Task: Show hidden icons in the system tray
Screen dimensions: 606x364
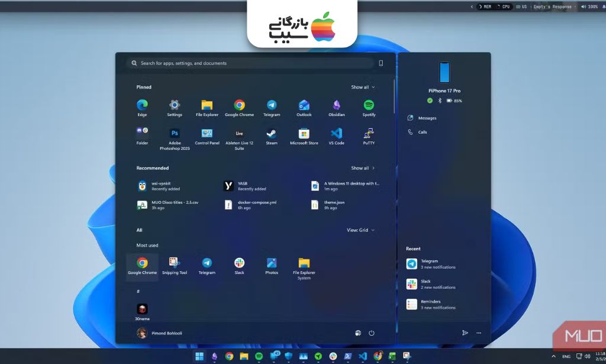Action: tap(553, 356)
